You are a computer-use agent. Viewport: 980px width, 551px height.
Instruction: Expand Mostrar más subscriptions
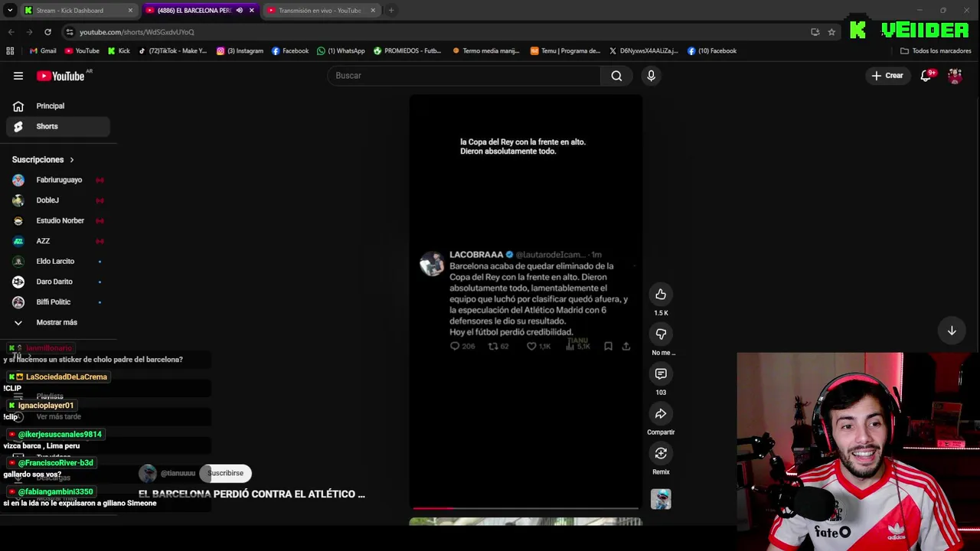tap(57, 322)
